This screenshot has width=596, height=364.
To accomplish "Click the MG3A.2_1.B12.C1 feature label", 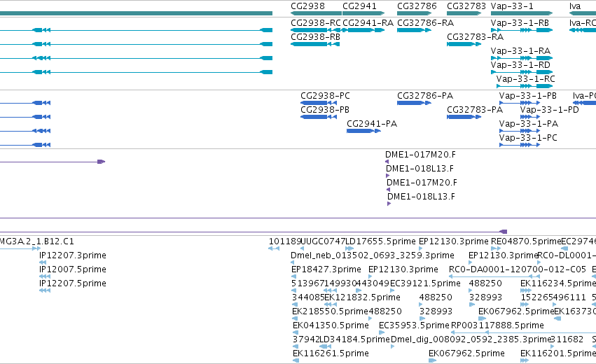I will click(37, 241).
